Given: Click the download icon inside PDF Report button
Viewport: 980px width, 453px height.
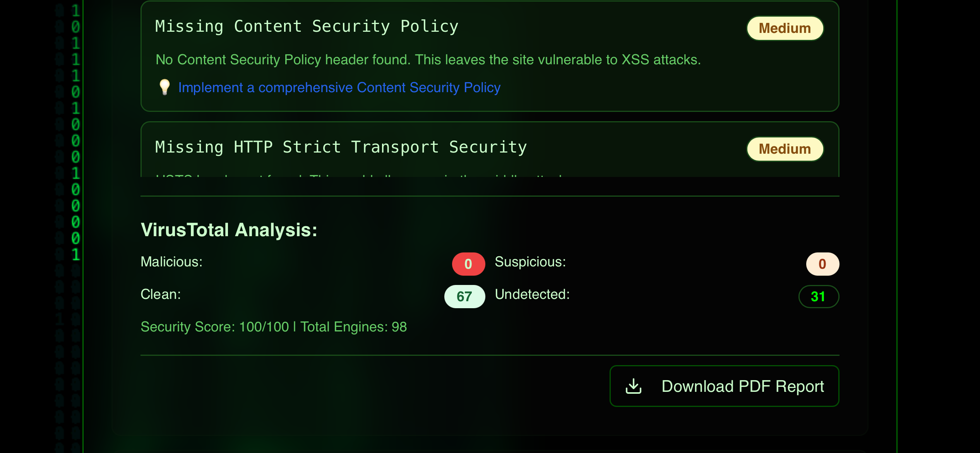Looking at the screenshot, I should click(634, 386).
